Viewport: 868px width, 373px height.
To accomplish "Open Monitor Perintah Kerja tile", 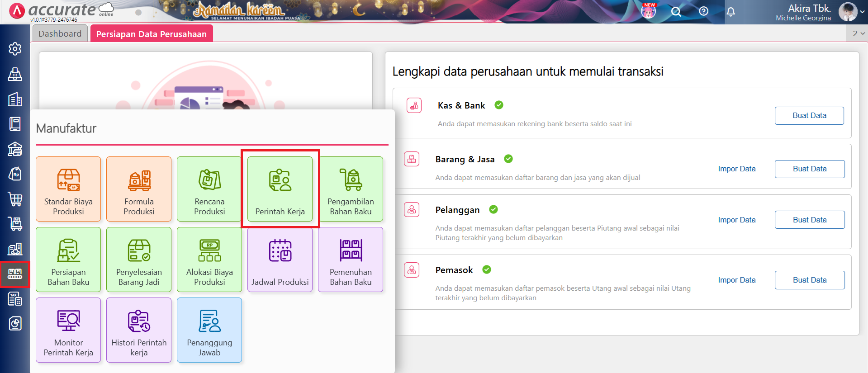I will tap(68, 330).
